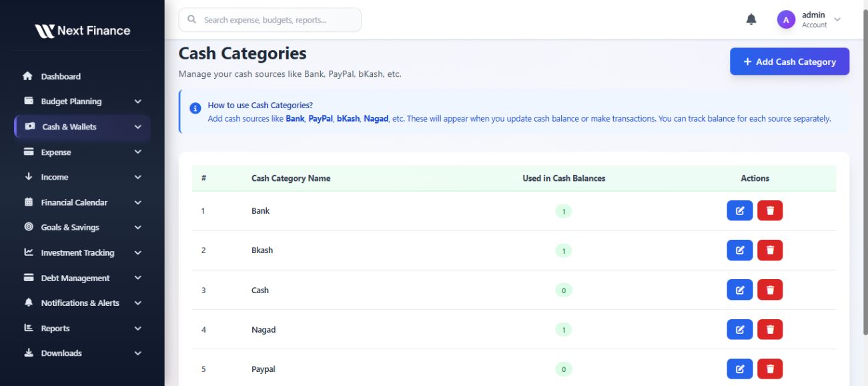Screen dimensions: 868x386
Task: Edit the Paypal cash category
Action: [739, 369]
